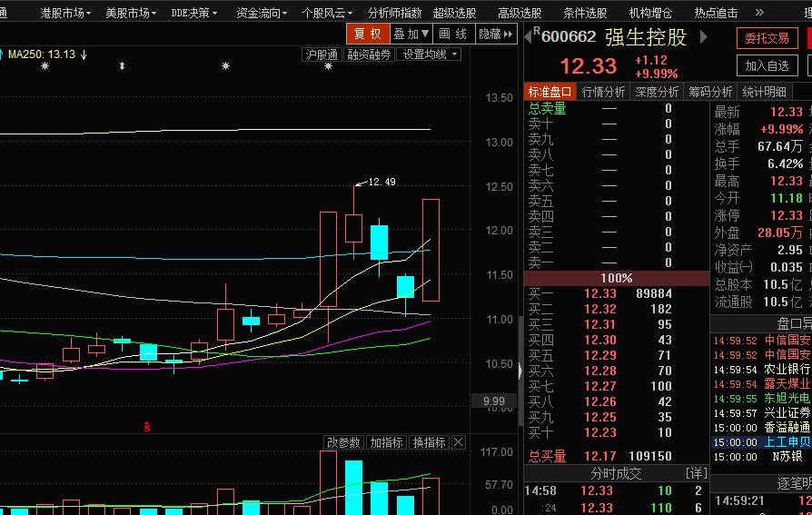The image size is (812, 515).
Task: Click 兴业证券 in the alerts list
Action: tap(787, 413)
